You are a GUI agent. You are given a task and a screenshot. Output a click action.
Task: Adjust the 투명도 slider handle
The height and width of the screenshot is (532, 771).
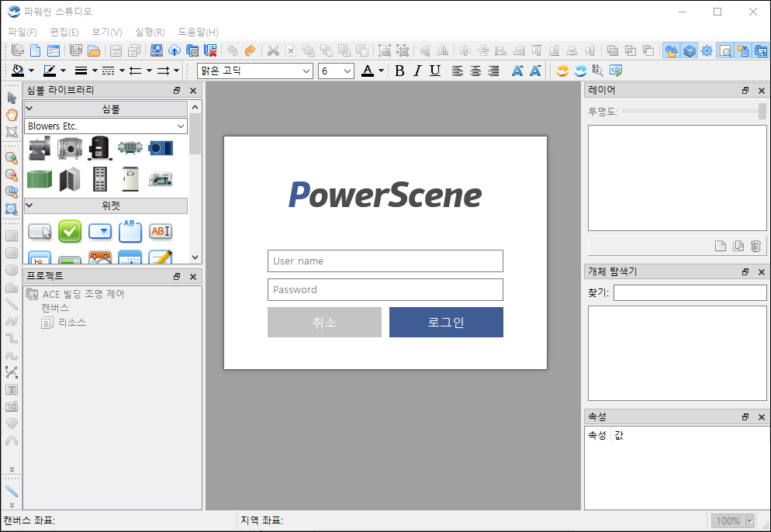pyautogui.click(x=762, y=111)
